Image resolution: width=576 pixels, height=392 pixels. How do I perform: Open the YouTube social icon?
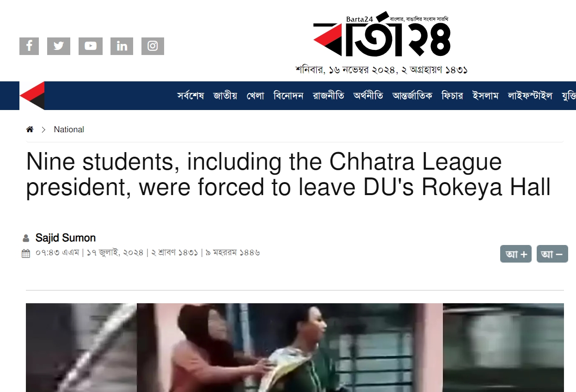pyautogui.click(x=91, y=46)
